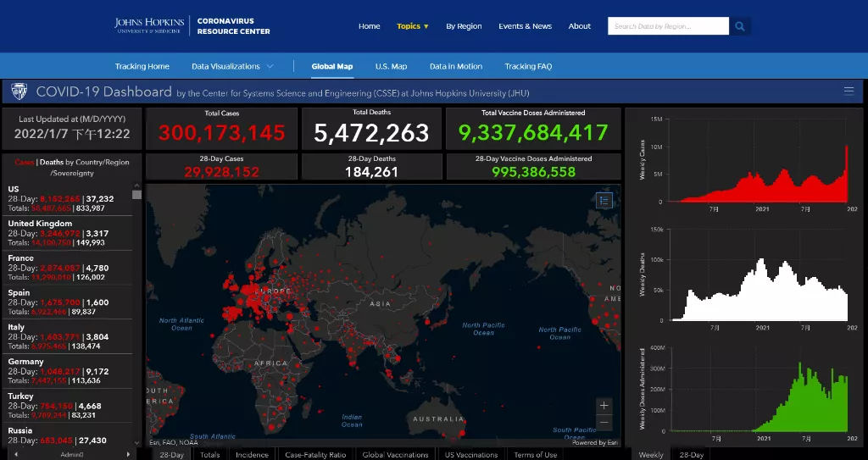
Task: Click the AUSTRALIA label on map
Action: tap(438, 419)
